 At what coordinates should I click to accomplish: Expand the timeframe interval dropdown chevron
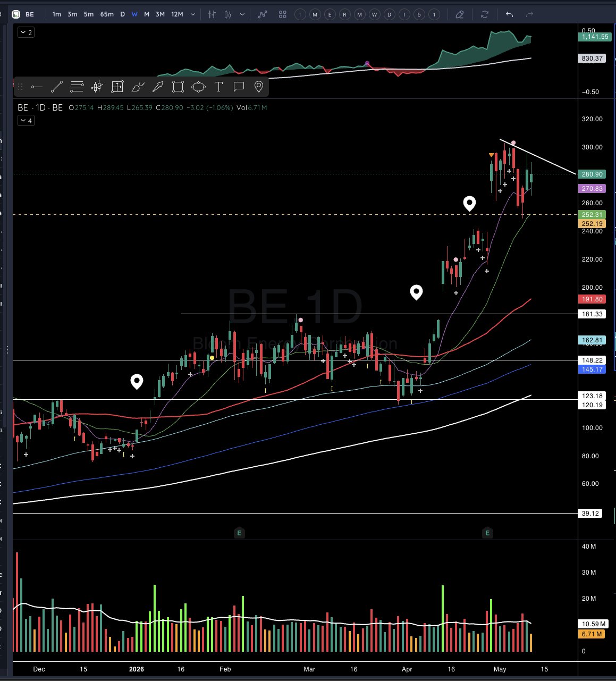(x=192, y=14)
